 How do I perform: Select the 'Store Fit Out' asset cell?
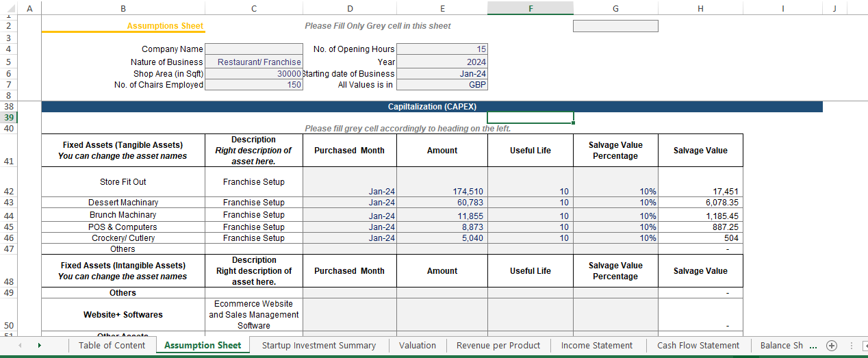coord(123,182)
